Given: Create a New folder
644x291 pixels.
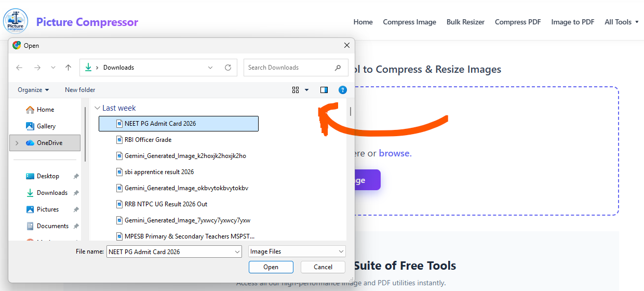Looking at the screenshot, I should [80, 90].
